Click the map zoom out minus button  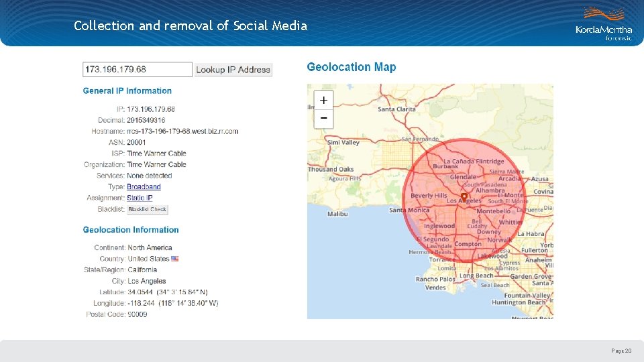pos(323,119)
